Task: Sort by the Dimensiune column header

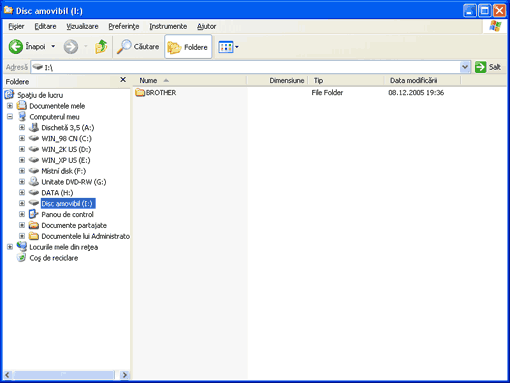Action: [x=277, y=80]
